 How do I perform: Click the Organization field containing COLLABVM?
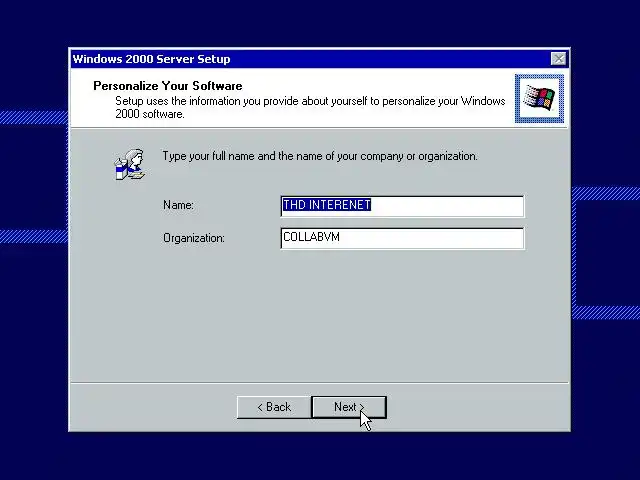pyautogui.click(x=402, y=238)
